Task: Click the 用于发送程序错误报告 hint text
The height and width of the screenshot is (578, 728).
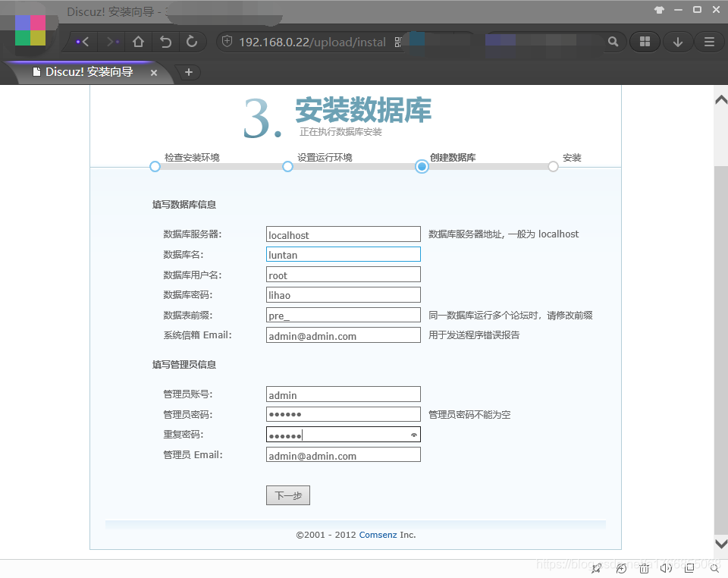Action: click(474, 335)
